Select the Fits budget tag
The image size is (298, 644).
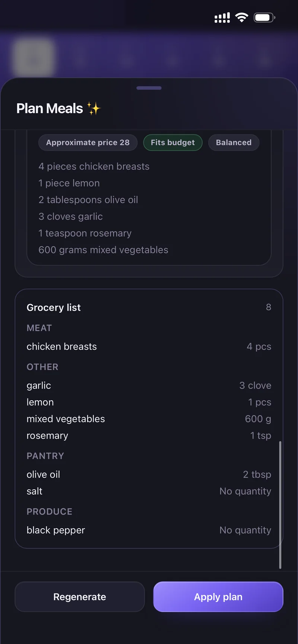click(173, 142)
